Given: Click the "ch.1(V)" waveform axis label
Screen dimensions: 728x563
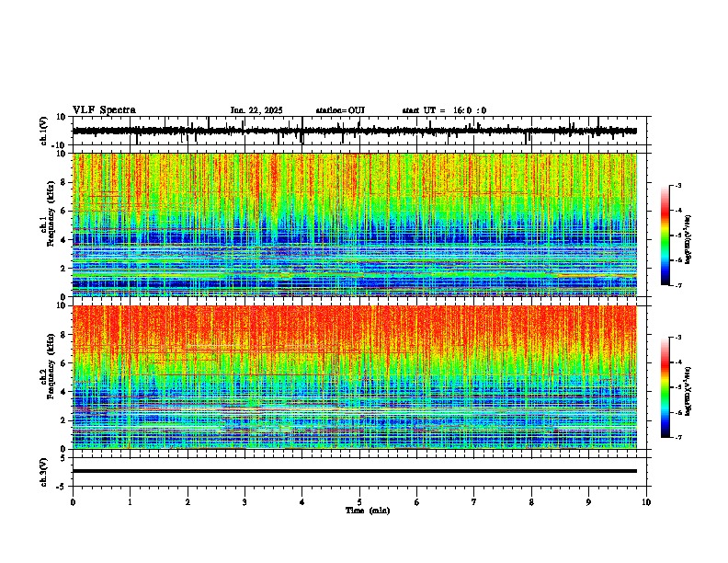Looking at the screenshot, I should pos(44,131).
